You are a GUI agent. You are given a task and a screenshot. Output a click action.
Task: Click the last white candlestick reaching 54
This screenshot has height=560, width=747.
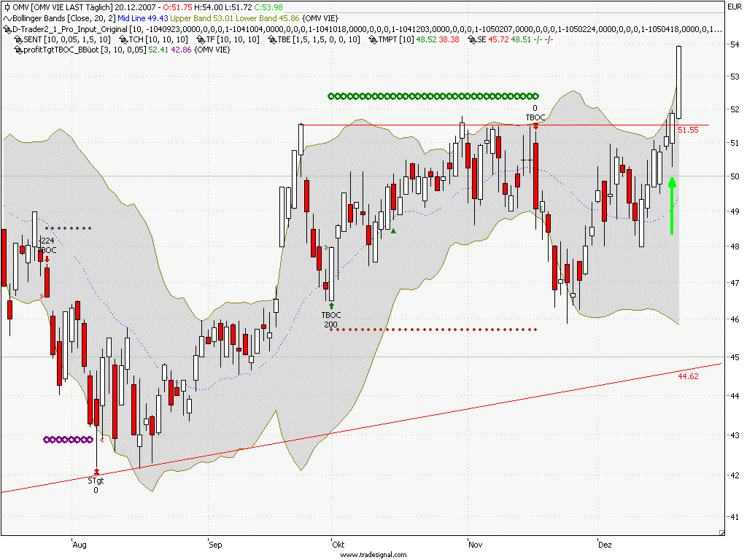point(679,82)
